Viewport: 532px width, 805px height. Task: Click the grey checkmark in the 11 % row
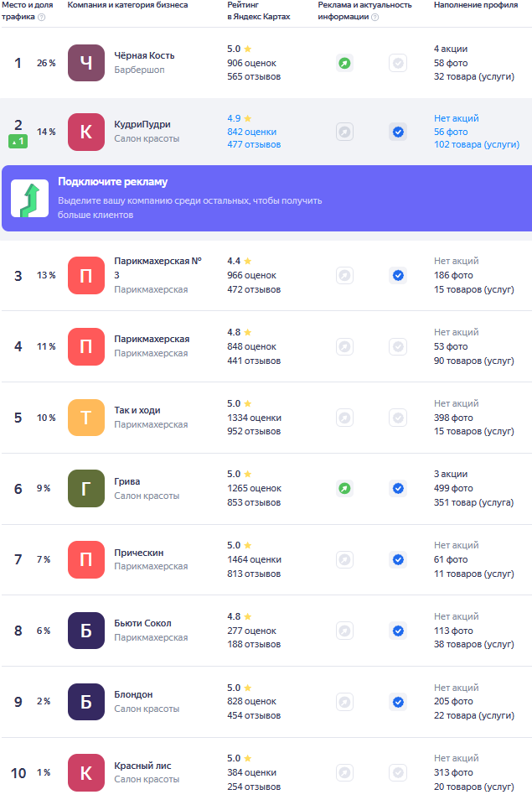[x=398, y=346]
